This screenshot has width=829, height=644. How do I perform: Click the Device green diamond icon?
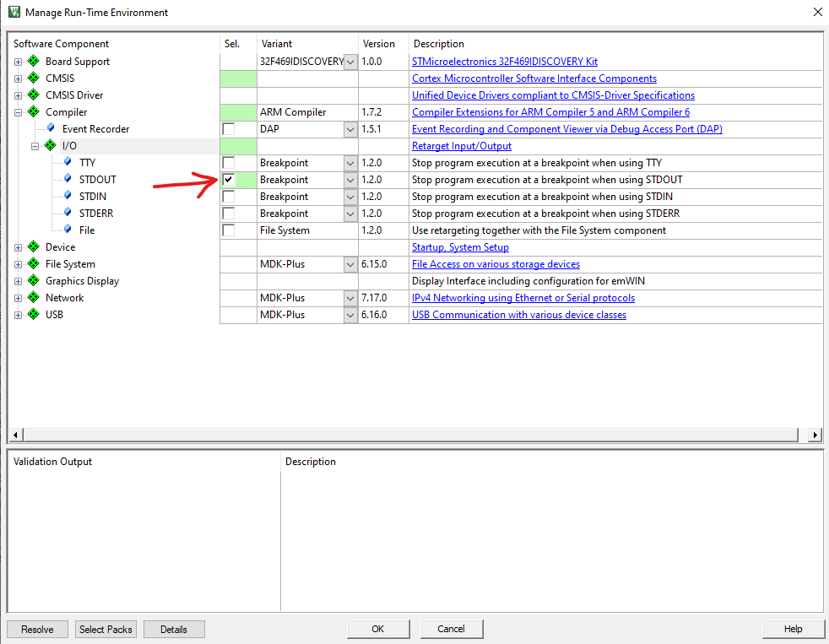point(34,246)
